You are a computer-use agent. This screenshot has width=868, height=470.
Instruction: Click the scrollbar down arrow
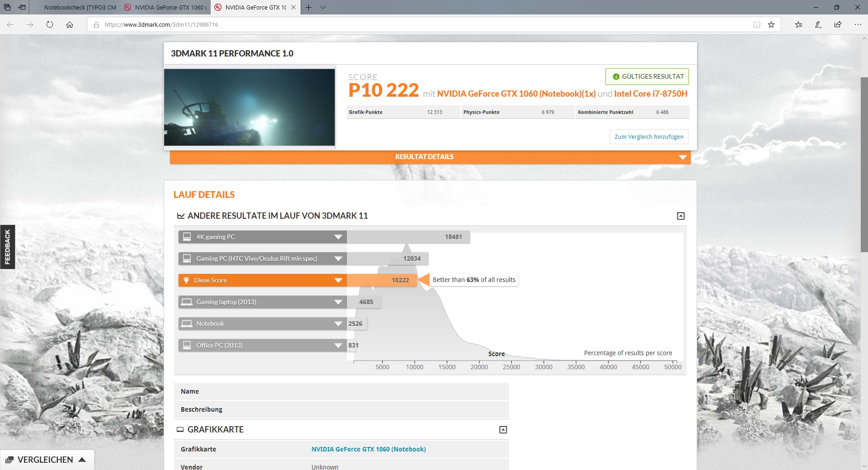coord(864,466)
